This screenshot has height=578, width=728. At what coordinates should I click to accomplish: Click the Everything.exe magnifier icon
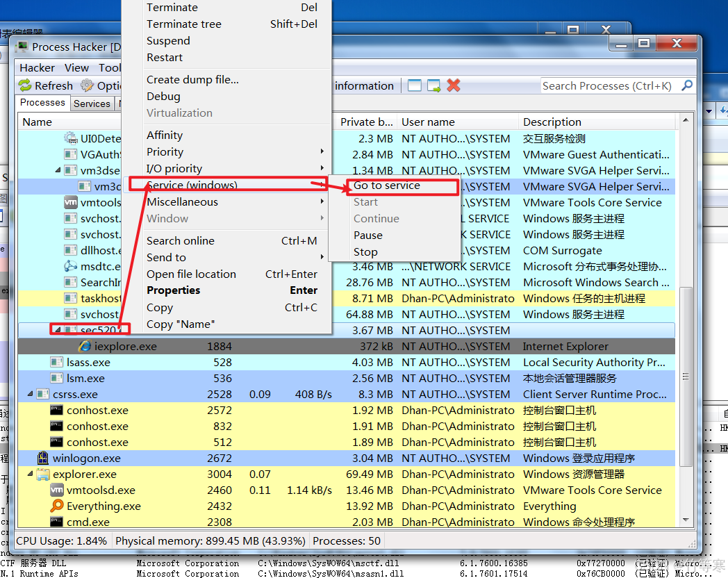click(x=57, y=506)
